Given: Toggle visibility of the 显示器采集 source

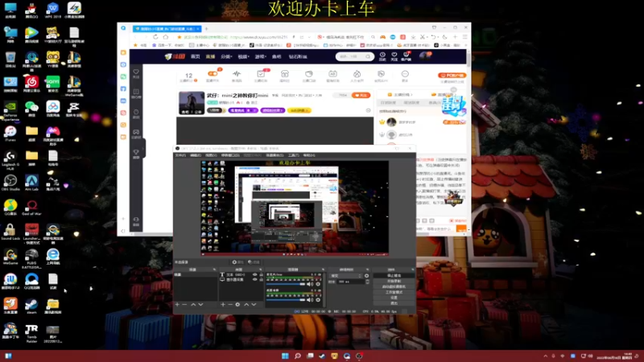Looking at the screenshot, I should pyautogui.click(x=254, y=279).
